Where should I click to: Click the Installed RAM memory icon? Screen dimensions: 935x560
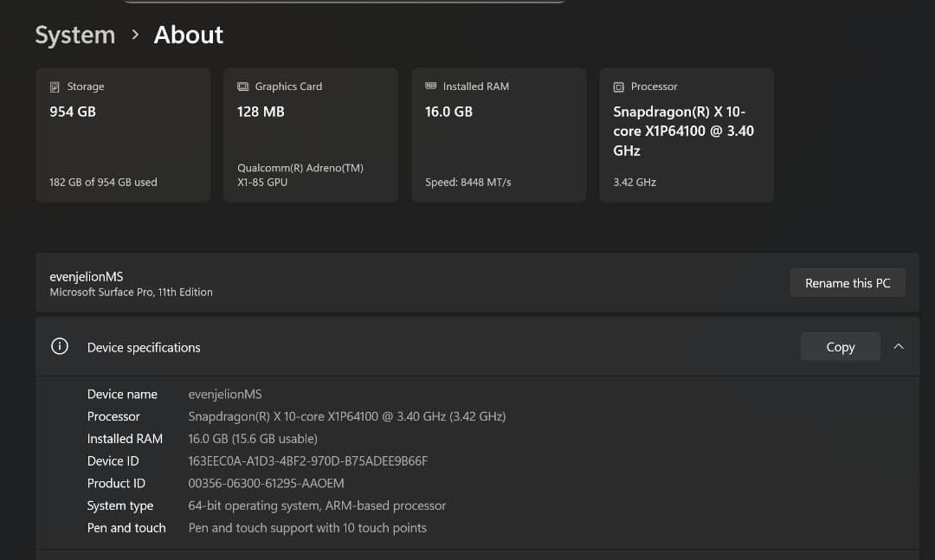click(x=431, y=87)
